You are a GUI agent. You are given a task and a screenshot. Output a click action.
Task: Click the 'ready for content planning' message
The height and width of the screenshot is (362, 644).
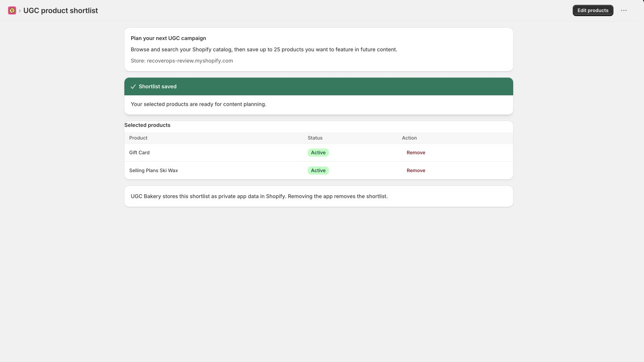pyautogui.click(x=198, y=104)
